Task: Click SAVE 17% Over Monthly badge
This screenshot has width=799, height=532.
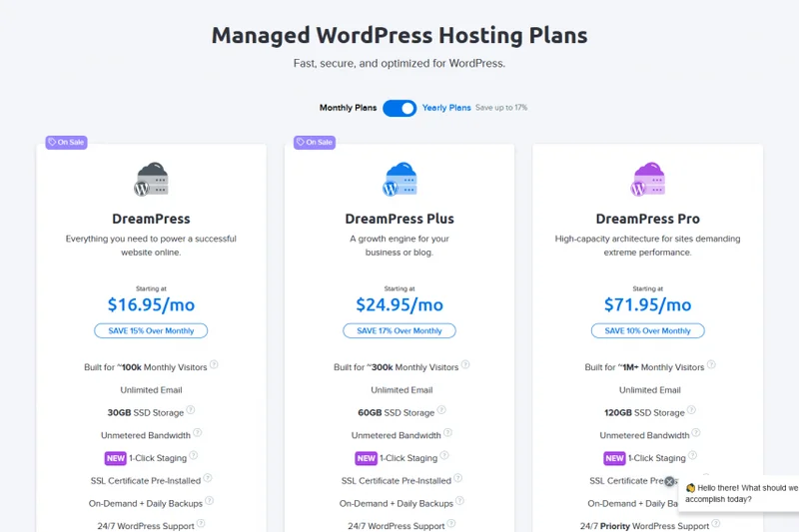Action: click(x=399, y=331)
